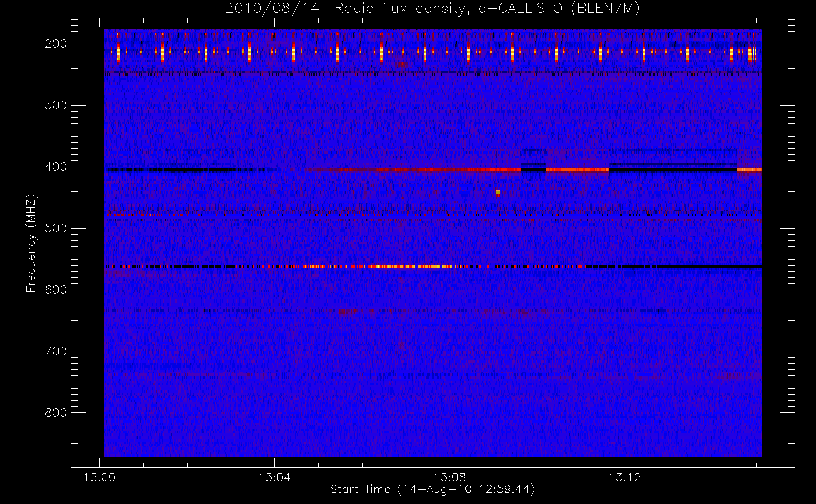Click the 600 frequency tick label
The image size is (816, 504).
[56, 290]
